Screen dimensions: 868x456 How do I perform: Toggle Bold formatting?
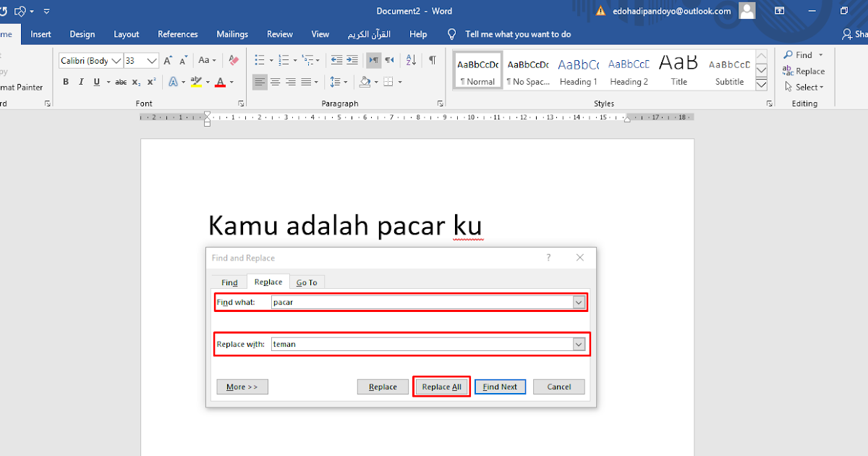click(x=66, y=82)
